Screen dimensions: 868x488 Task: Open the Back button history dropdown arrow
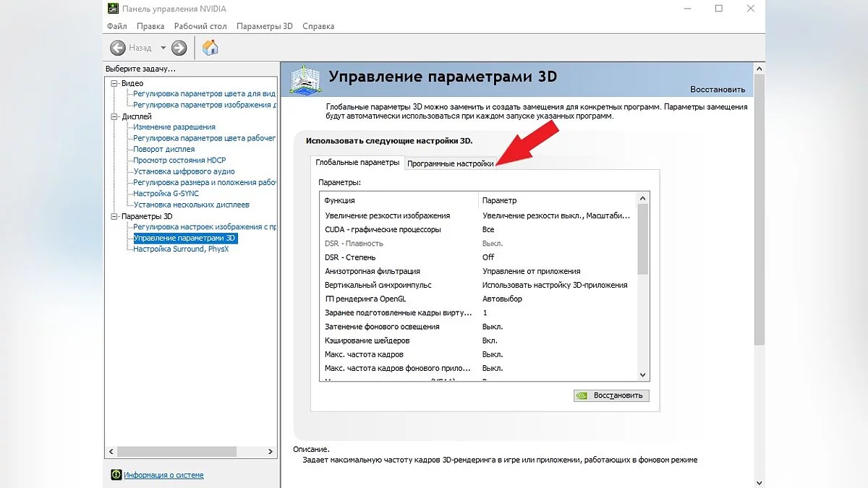coord(163,48)
